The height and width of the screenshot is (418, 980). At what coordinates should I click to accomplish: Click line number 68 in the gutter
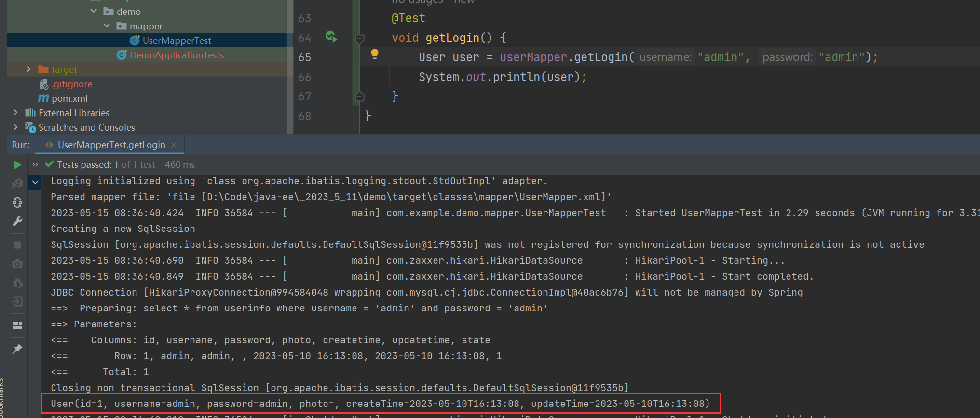[x=305, y=116]
